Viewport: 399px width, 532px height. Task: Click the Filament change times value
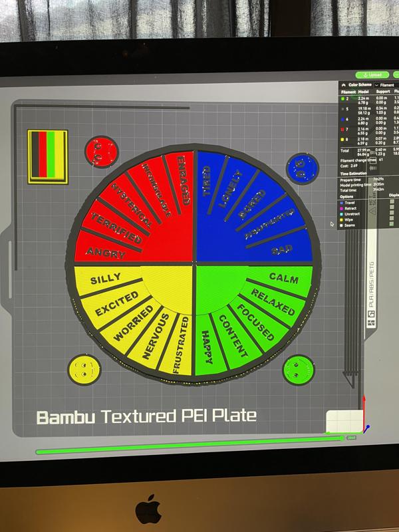click(x=380, y=160)
